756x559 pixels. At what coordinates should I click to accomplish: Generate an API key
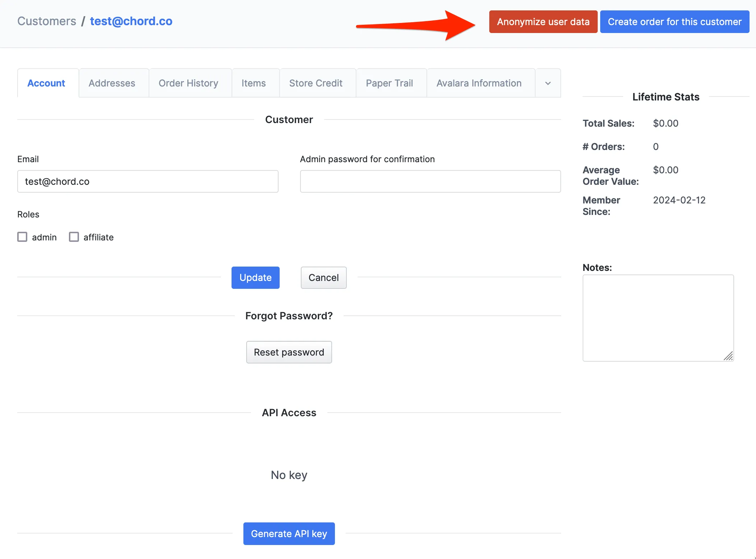(x=289, y=534)
